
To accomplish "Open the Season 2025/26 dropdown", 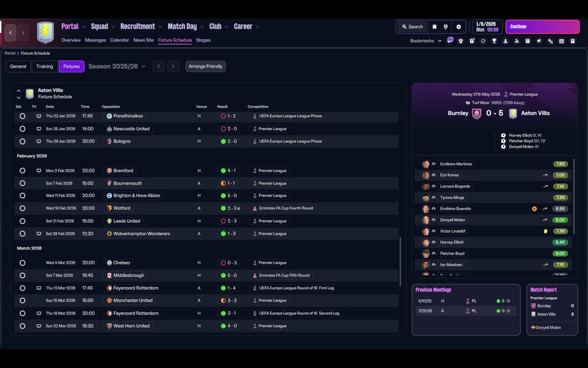I will pos(117,67).
